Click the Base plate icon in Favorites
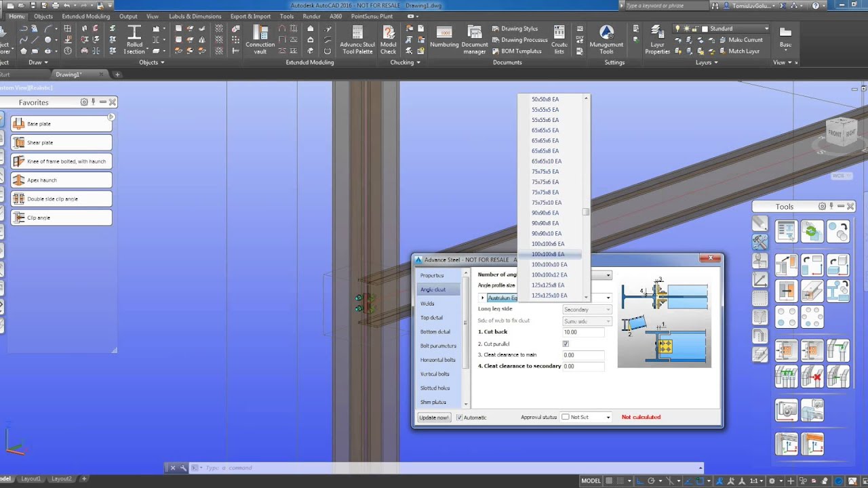Image resolution: width=868 pixels, height=488 pixels. coord(18,123)
